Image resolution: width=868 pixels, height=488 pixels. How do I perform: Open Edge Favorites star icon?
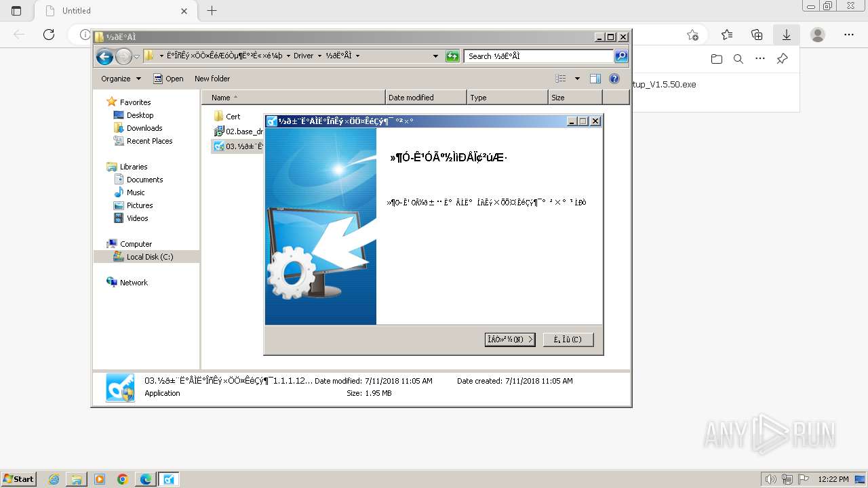[727, 35]
